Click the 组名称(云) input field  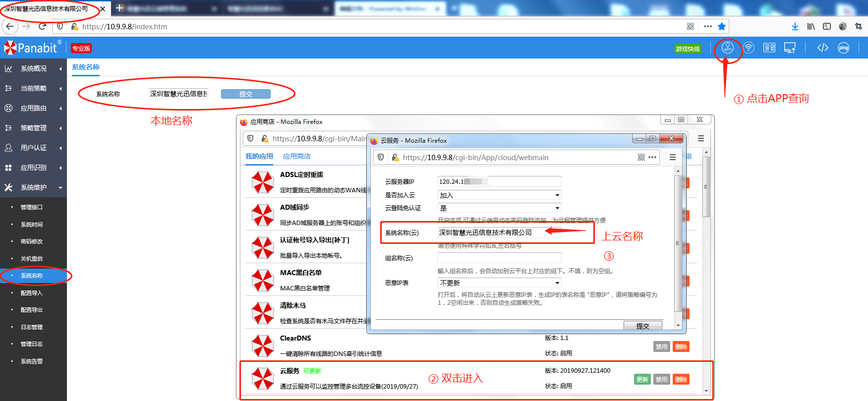pos(499,258)
